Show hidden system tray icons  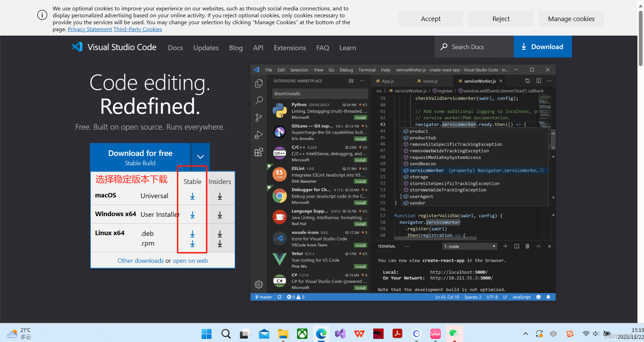(526, 334)
